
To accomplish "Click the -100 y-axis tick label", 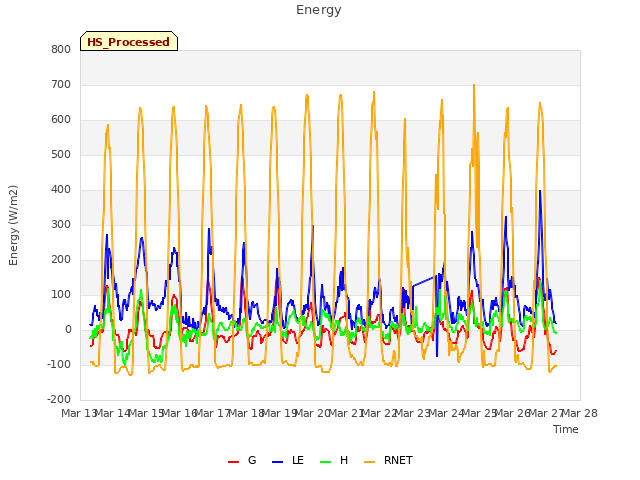I will (59, 364).
